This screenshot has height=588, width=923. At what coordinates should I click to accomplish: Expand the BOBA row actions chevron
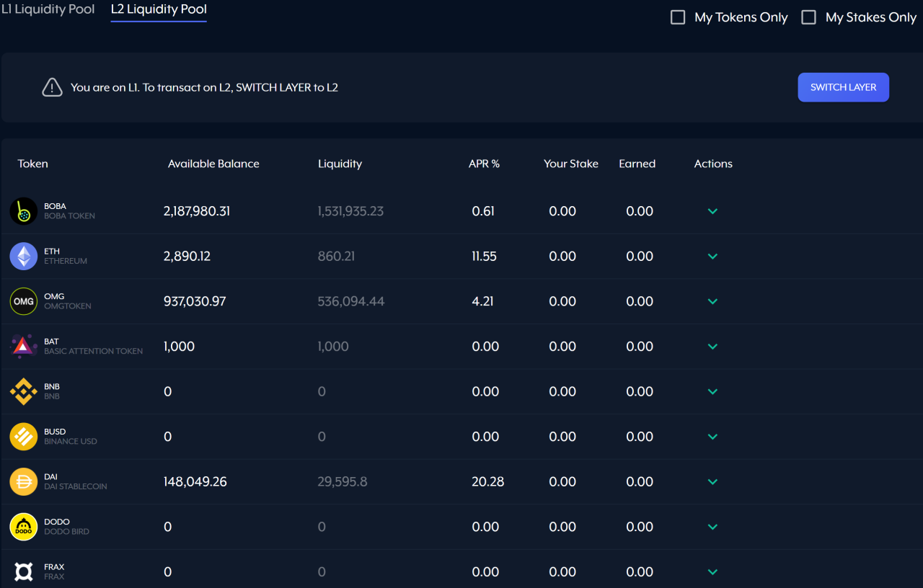click(x=712, y=211)
